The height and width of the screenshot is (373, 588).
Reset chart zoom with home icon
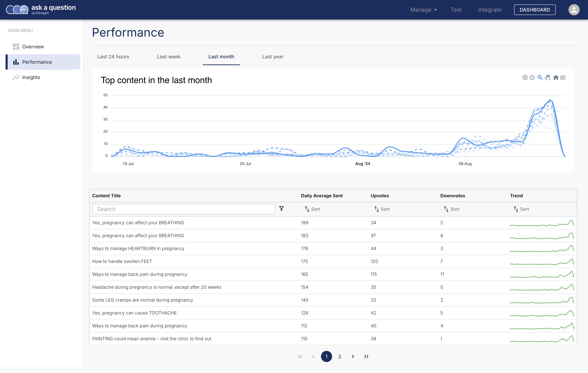pyautogui.click(x=556, y=77)
